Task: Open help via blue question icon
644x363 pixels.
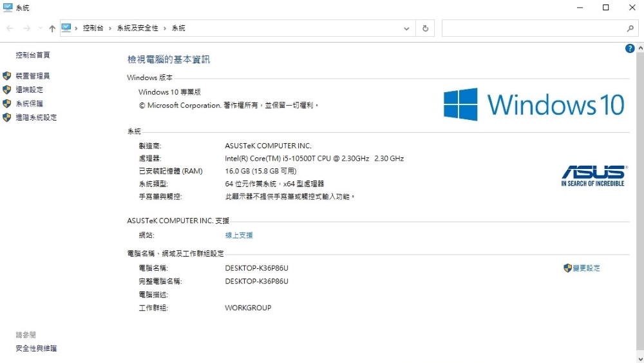Action: coord(630,48)
